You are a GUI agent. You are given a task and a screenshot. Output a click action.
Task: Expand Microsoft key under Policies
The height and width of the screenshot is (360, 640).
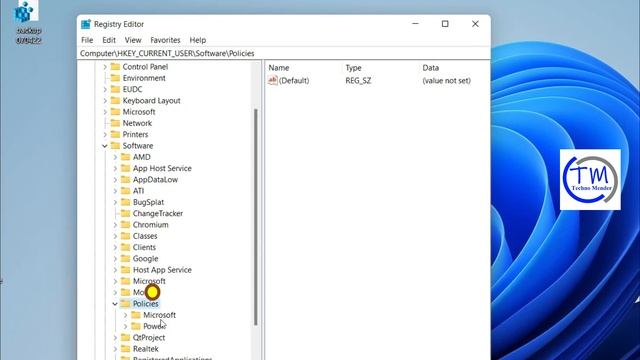click(125, 315)
